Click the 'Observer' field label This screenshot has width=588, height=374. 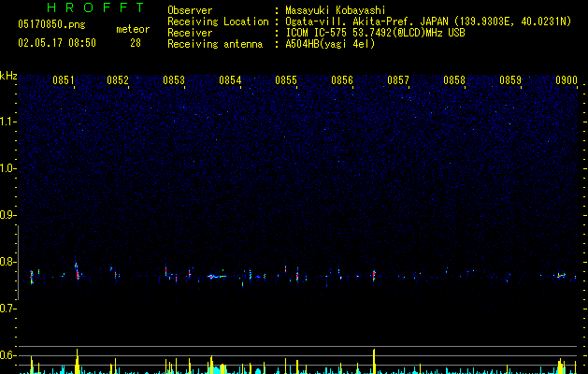point(190,10)
